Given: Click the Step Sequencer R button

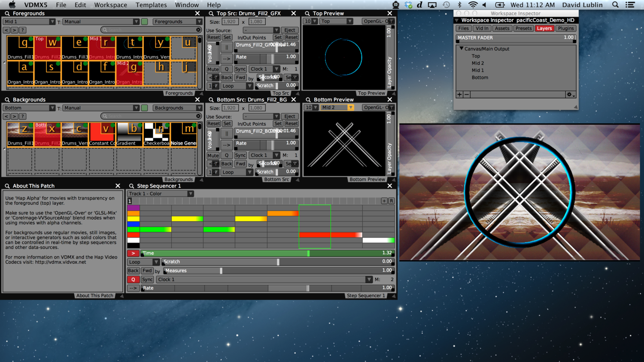Looking at the screenshot, I should [x=391, y=201].
